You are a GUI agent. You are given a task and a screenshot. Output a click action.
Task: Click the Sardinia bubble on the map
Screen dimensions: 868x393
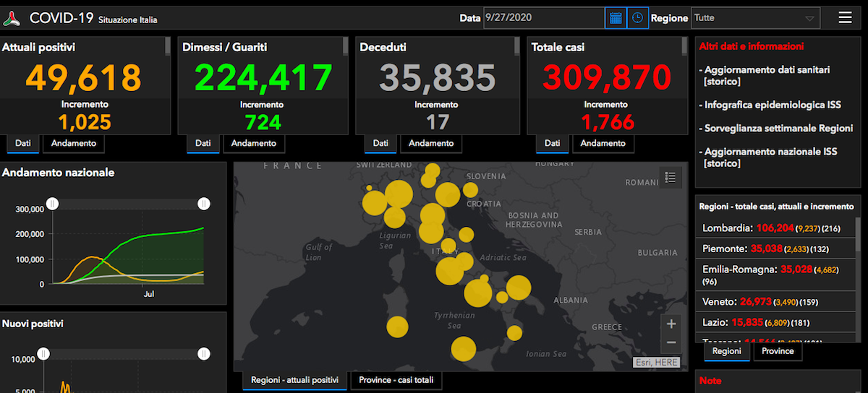point(397,327)
